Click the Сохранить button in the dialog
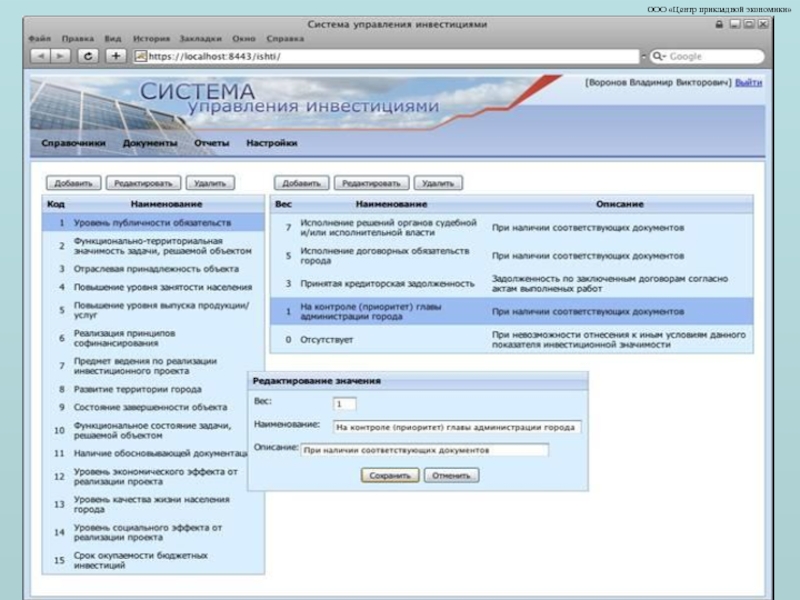Viewport: 800px width, 600px height. (390, 476)
